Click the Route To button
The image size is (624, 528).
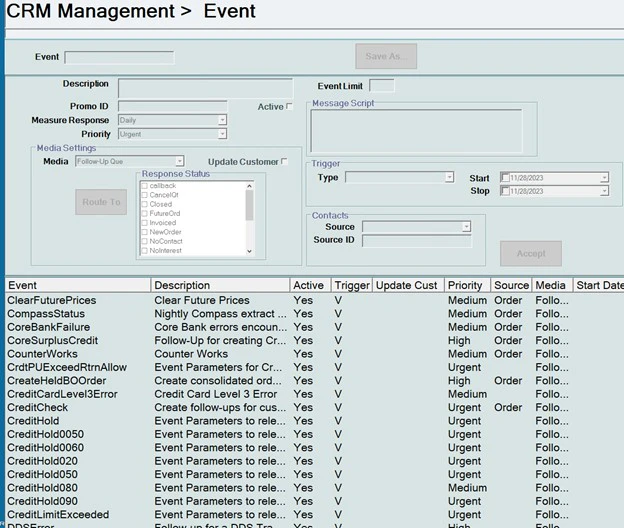(x=101, y=202)
